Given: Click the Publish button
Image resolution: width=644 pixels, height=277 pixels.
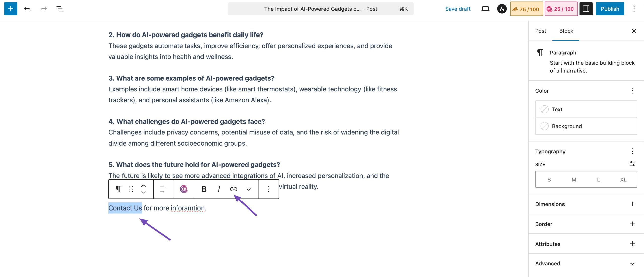Looking at the screenshot, I should pyautogui.click(x=610, y=9).
